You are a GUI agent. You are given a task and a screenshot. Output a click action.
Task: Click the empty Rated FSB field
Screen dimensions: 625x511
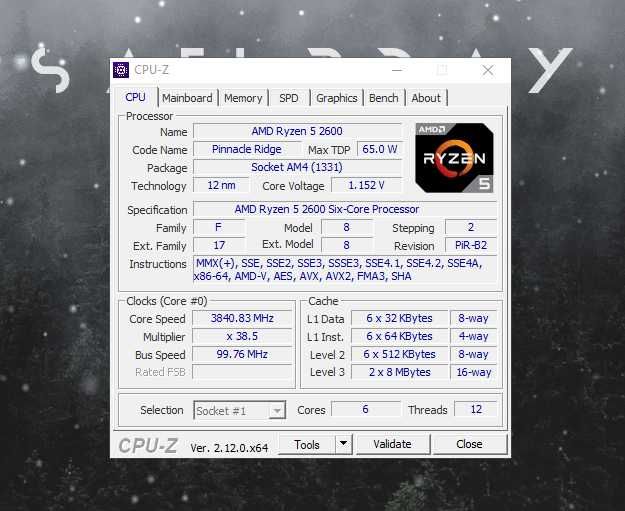click(x=242, y=372)
